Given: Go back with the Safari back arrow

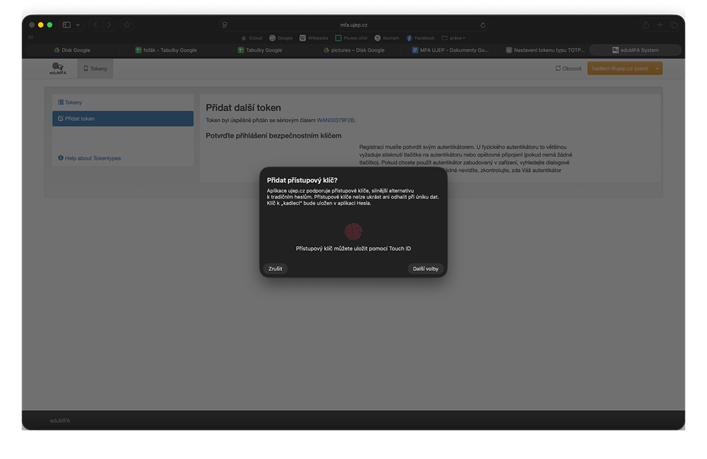Looking at the screenshot, I should click(x=96, y=25).
